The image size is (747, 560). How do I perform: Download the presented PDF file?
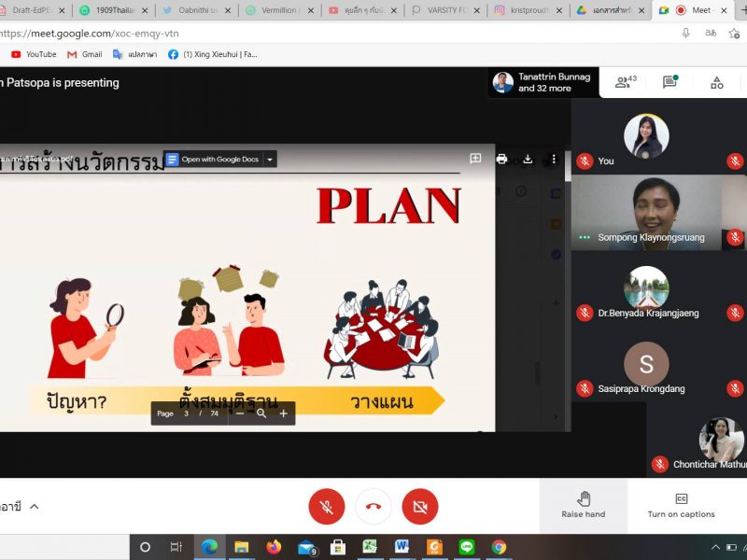528,160
